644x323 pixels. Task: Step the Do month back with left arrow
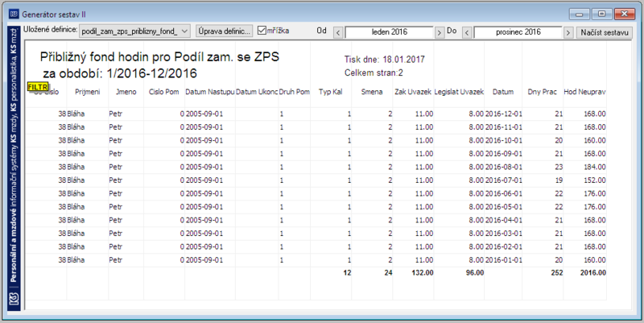[467, 32]
